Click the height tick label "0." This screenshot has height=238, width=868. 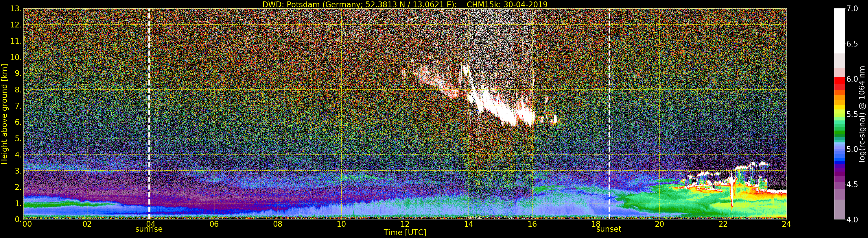[19, 219]
